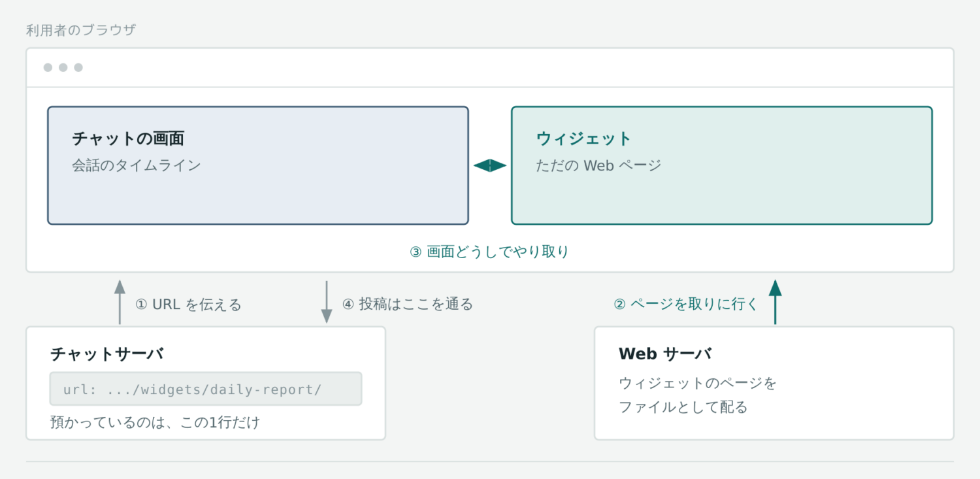980x479 pixels.
Task: Click the チャットサーバ heading
Action: pos(107,354)
